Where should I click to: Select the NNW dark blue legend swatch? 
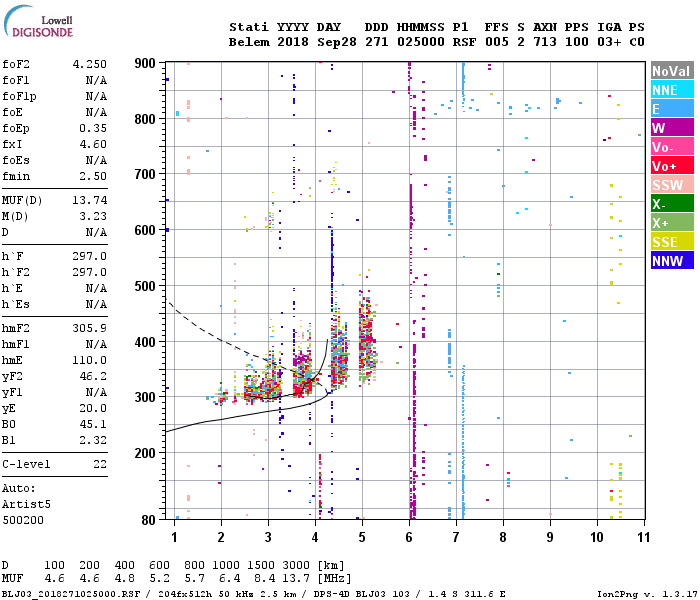(x=672, y=261)
